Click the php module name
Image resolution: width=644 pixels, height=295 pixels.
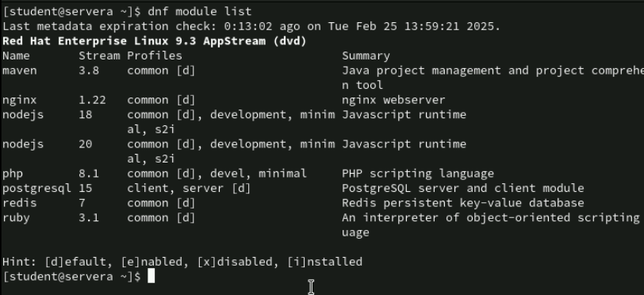[x=13, y=174]
